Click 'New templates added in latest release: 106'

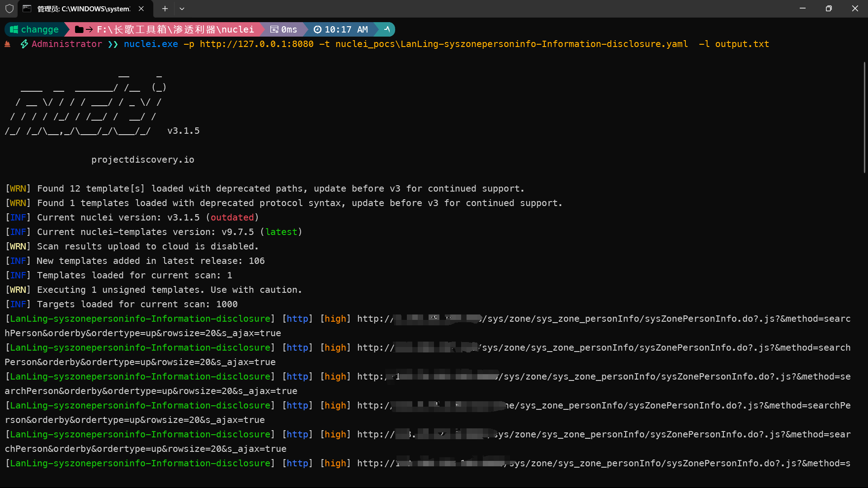tap(135, 261)
